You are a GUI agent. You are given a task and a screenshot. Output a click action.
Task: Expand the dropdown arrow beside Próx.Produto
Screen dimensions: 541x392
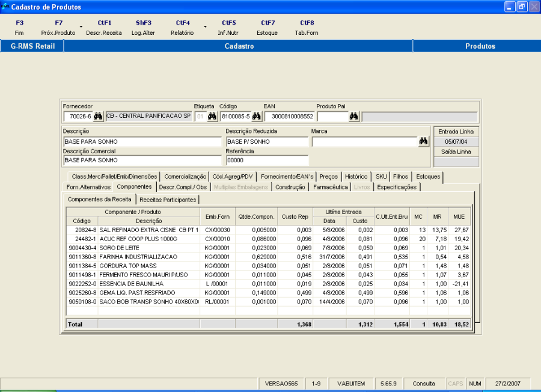coord(81,27)
